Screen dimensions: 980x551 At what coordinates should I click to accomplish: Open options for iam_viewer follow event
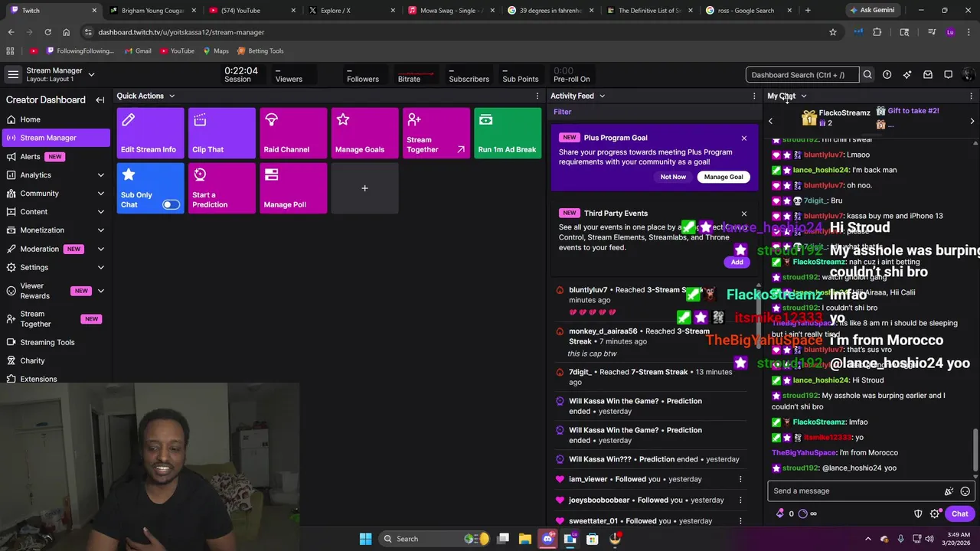(x=740, y=479)
